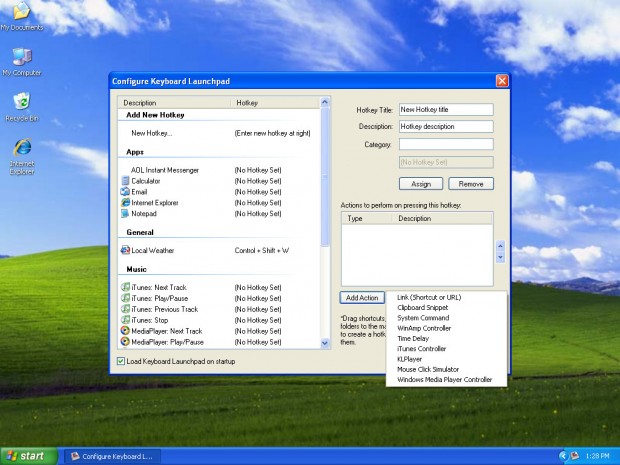
Task: Move action up with arrow button
Action: 500,246
